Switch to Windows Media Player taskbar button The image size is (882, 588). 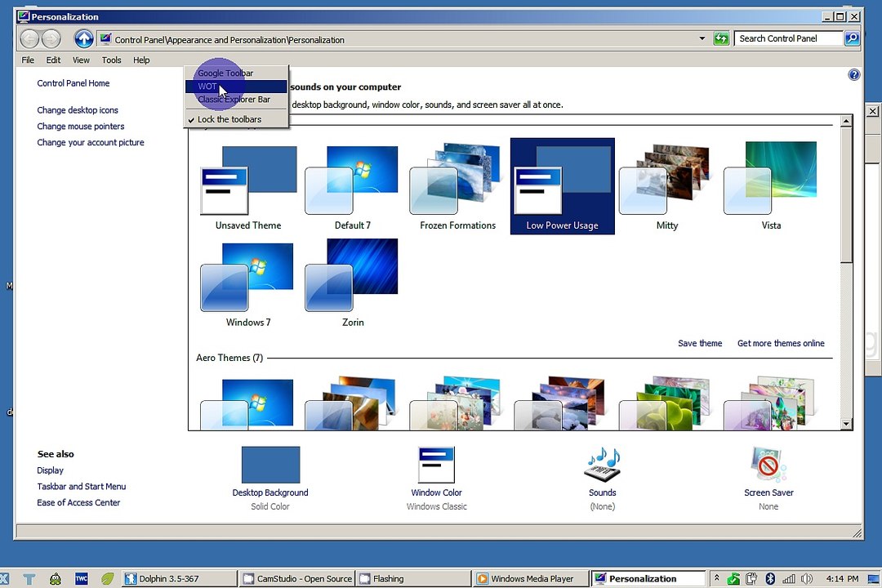(531, 578)
